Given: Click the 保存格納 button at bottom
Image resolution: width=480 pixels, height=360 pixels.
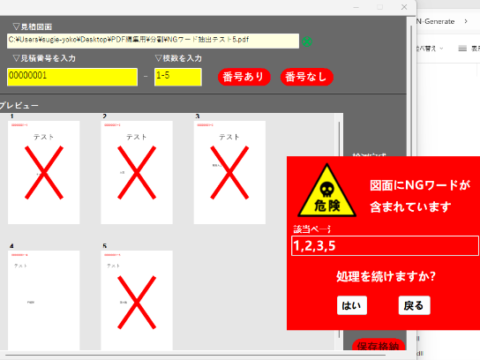Looking at the screenshot, I should click(378, 345).
